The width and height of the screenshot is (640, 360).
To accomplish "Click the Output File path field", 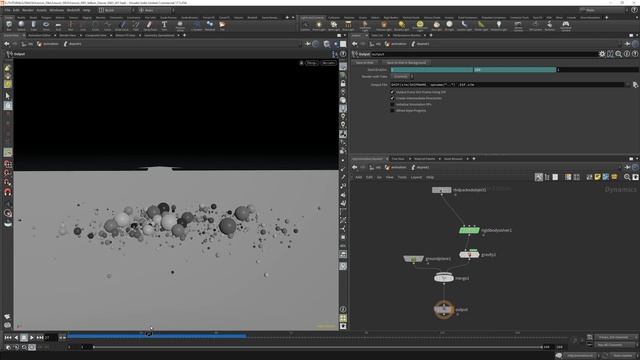I will pyautogui.click(x=507, y=84).
